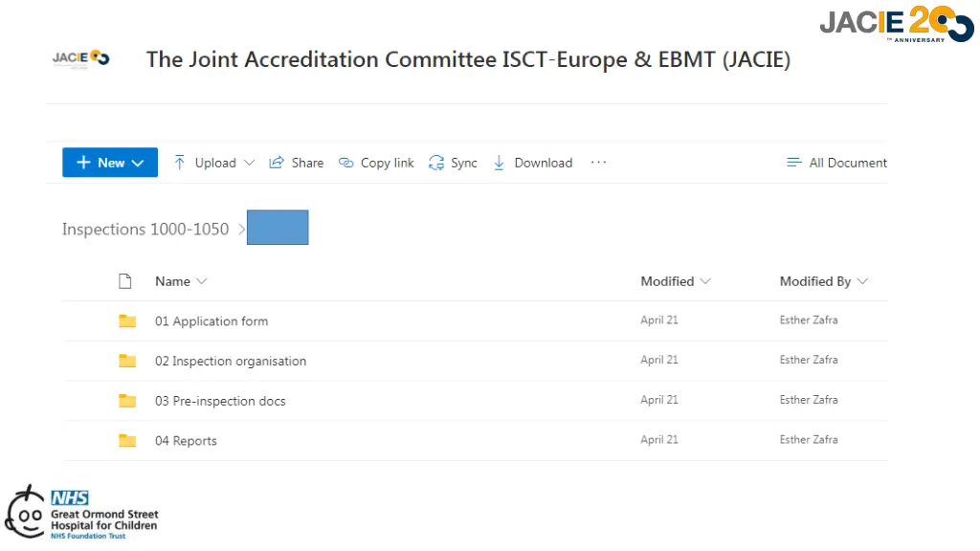Click the Sync icon
The width and height of the screenshot is (980, 551).
tap(436, 163)
